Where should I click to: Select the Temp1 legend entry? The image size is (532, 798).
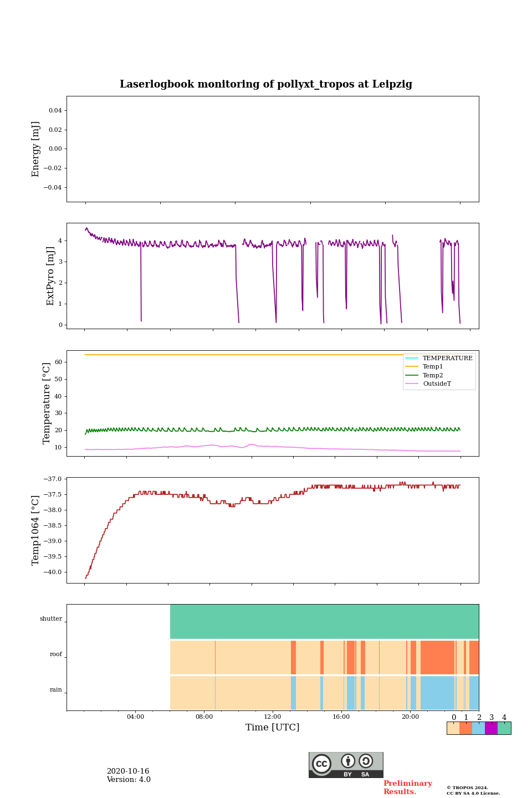[x=432, y=367]
